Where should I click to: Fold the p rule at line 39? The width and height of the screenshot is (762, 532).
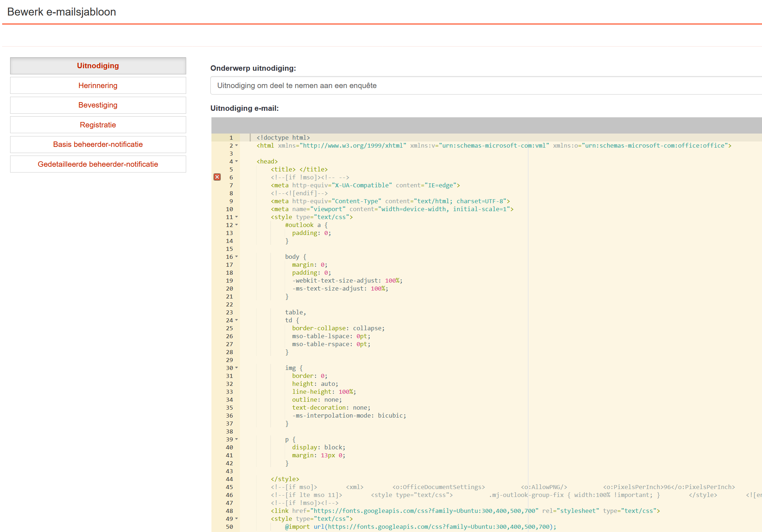coord(237,439)
